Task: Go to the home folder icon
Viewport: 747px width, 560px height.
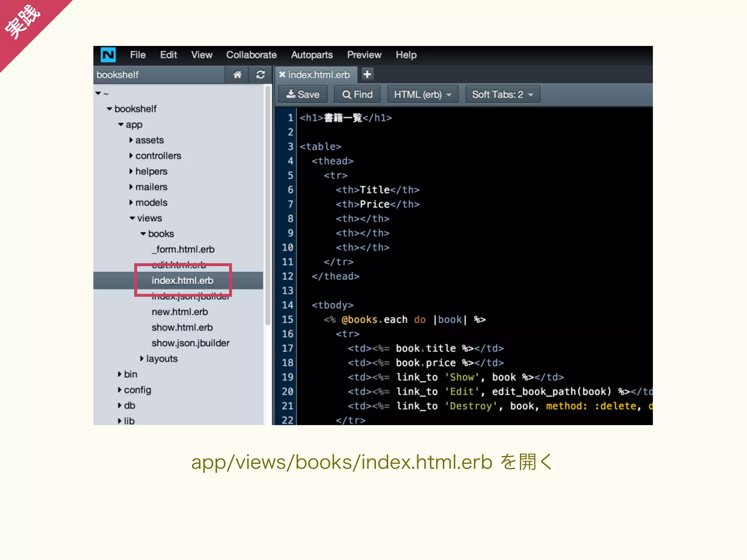Action: pyautogui.click(x=237, y=75)
